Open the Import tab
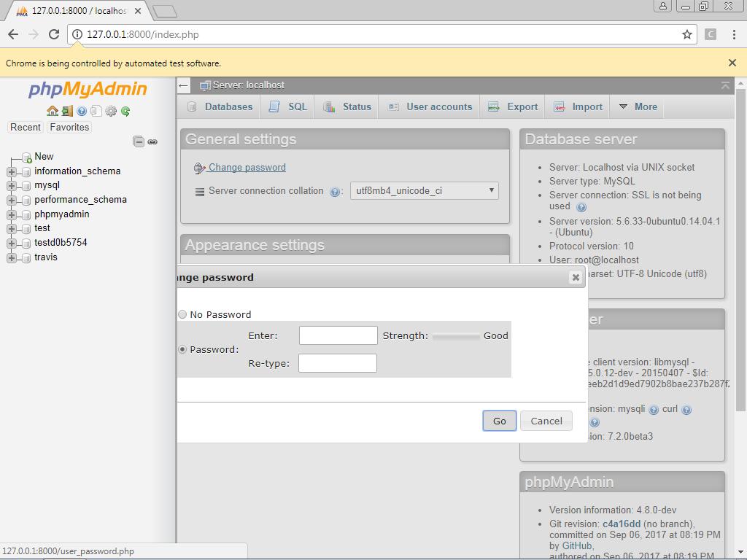This screenshot has height=560, width=747. [x=578, y=107]
